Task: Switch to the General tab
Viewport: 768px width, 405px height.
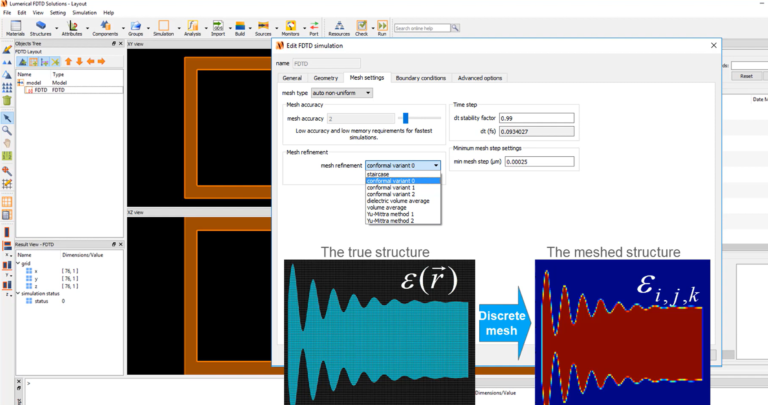Action: click(292, 78)
